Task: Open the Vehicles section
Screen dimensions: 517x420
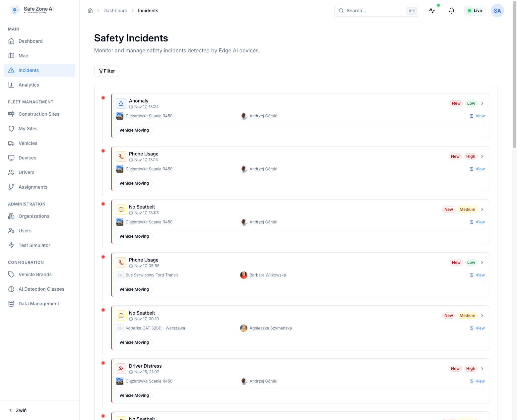Action: tap(28, 143)
